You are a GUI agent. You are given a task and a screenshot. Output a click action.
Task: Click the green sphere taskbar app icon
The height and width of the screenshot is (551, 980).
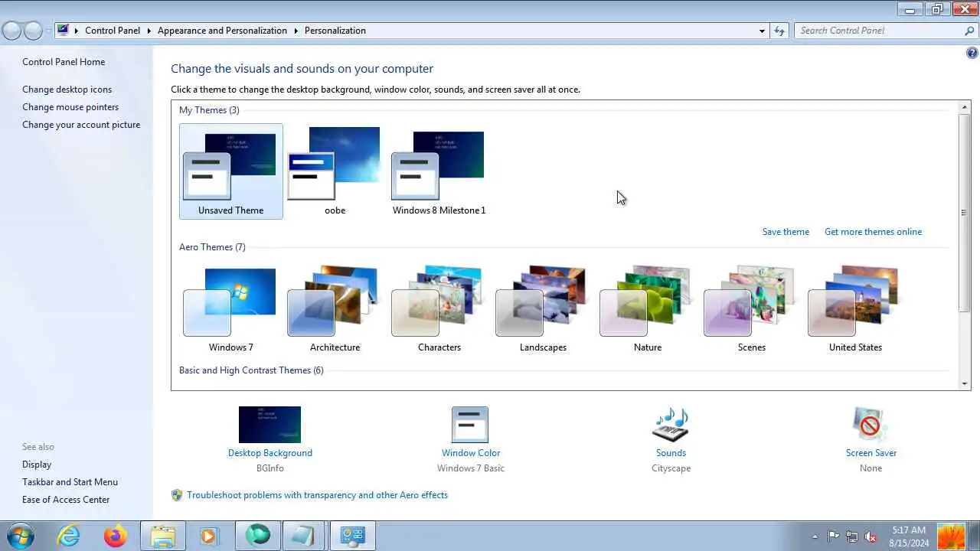258,536
